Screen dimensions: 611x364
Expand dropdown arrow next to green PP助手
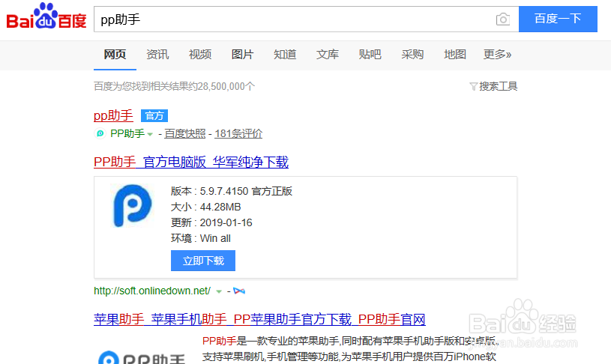(150, 134)
